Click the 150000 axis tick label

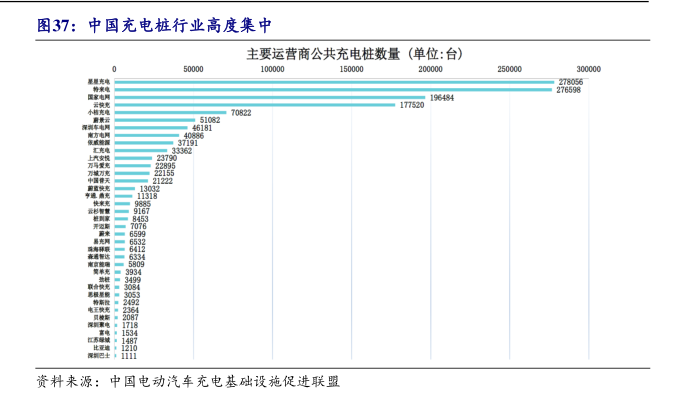[x=351, y=69]
